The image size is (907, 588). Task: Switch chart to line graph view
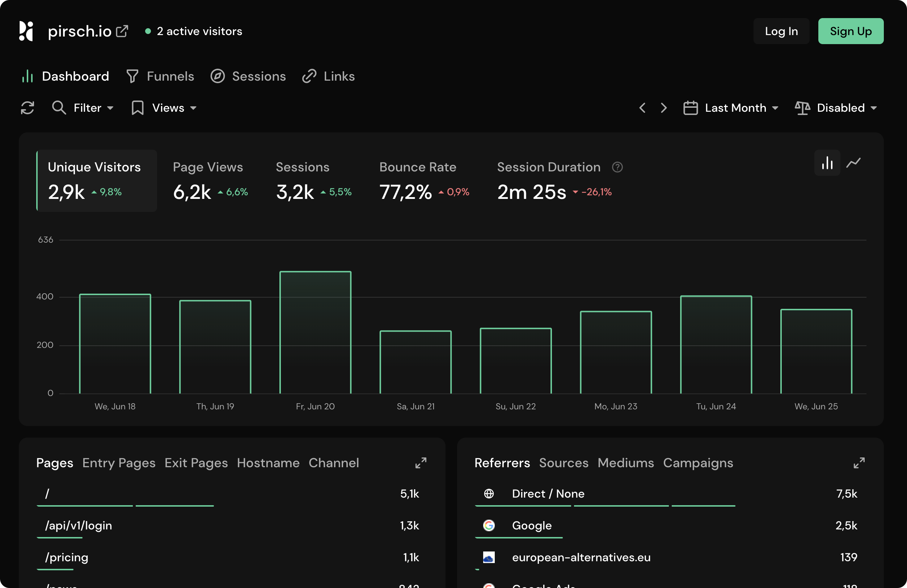[x=854, y=163]
